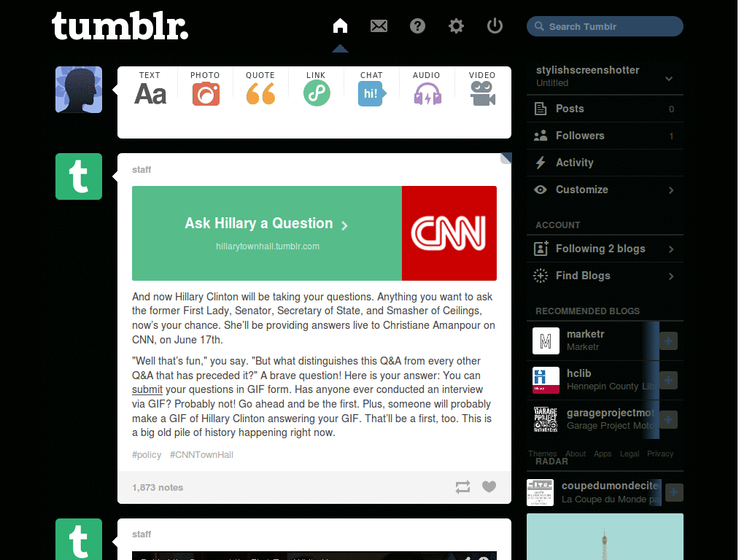The width and height of the screenshot is (747, 560).
Task: Open the Themes footer link
Action: pyautogui.click(x=542, y=454)
